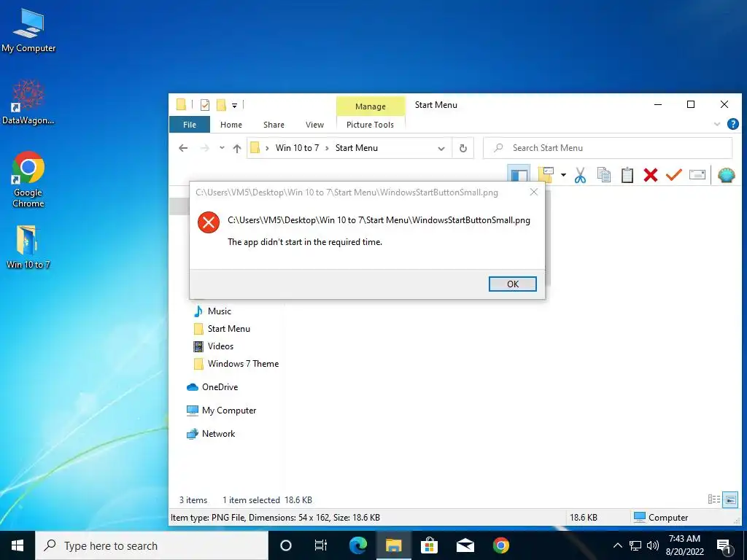The height and width of the screenshot is (560, 747).
Task: Launch Microsoft Edge from taskbar
Action: pos(357,545)
